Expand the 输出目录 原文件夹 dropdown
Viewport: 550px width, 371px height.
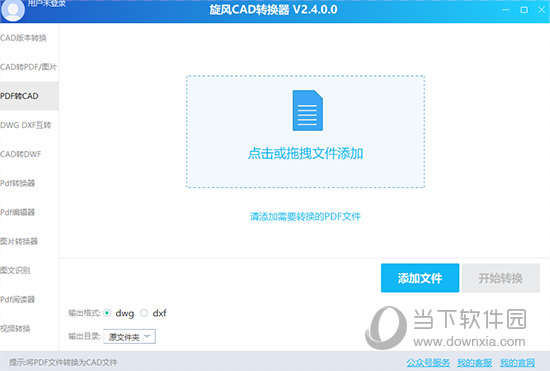pyautogui.click(x=129, y=337)
